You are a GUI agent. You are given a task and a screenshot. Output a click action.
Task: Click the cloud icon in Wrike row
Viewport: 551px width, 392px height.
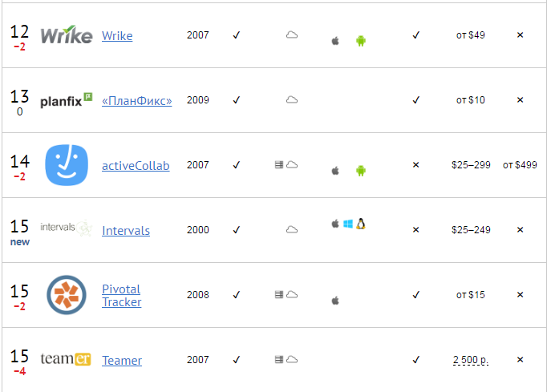(292, 35)
